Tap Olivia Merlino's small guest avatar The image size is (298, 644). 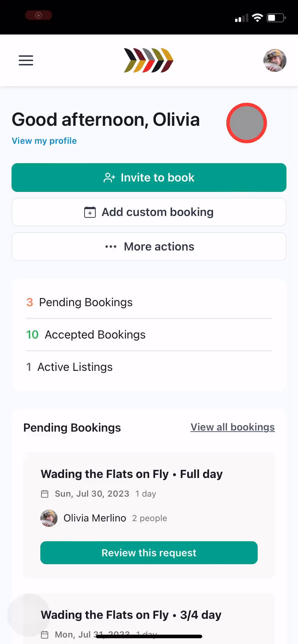point(49,518)
